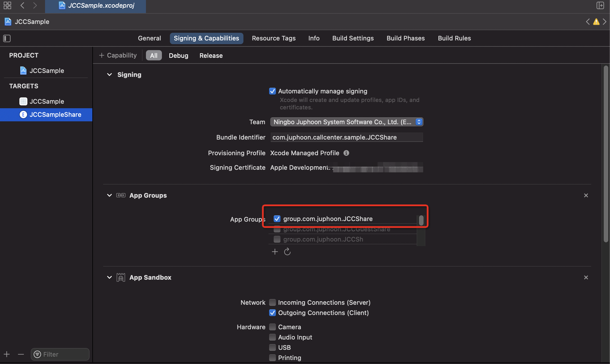Jump to the previous issue arrow
610x364 pixels.
click(x=588, y=22)
